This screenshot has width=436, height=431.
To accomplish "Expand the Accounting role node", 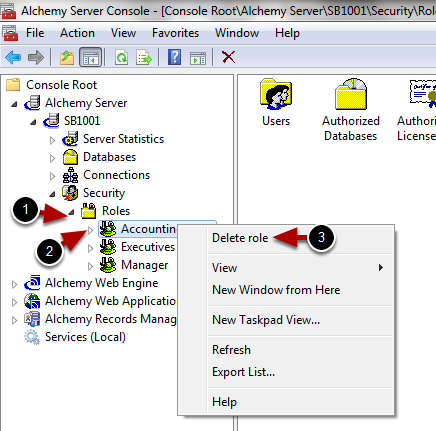I will pyautogui.click(x=90, y=230).
